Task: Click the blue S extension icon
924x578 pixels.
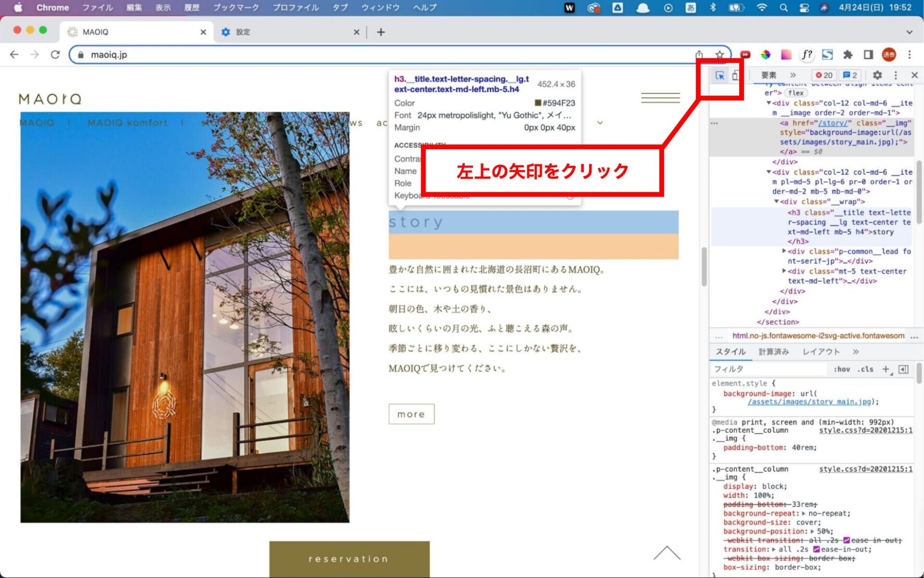Action: (827, 54)
